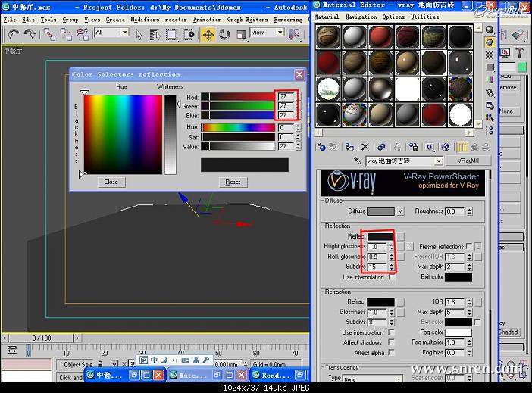Select the Select and Rotate tool

pos(225,34)
